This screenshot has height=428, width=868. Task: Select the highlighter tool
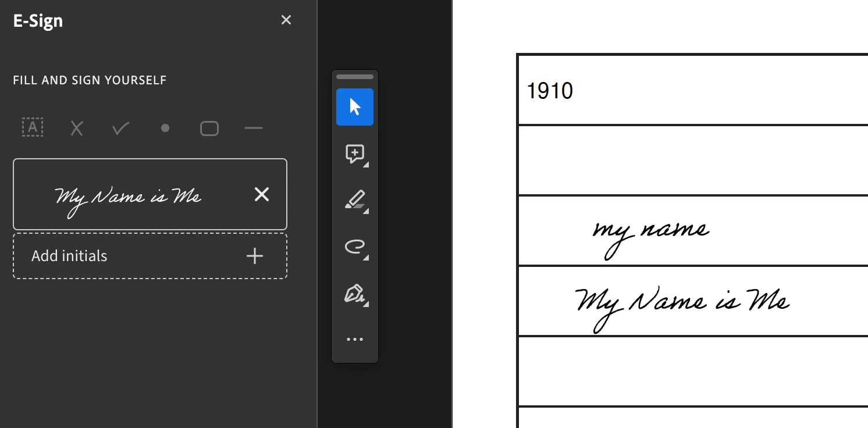pos(355,201)
